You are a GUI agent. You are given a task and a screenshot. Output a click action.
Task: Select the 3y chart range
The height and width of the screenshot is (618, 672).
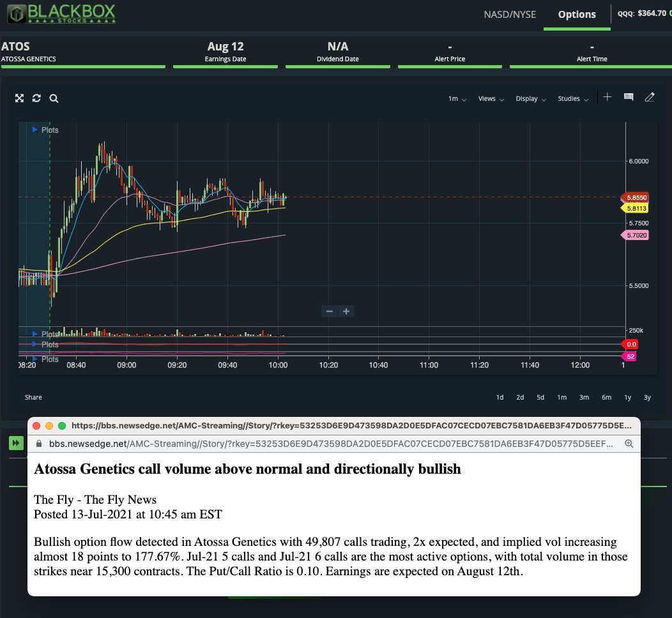tap(647, 398)
